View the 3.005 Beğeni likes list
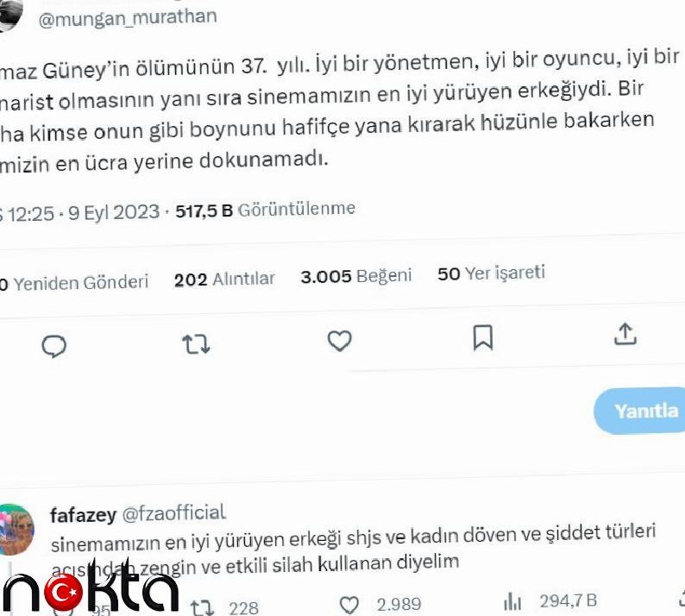The height and width of the screenshot is (616, 685). (x=356, y=277)
